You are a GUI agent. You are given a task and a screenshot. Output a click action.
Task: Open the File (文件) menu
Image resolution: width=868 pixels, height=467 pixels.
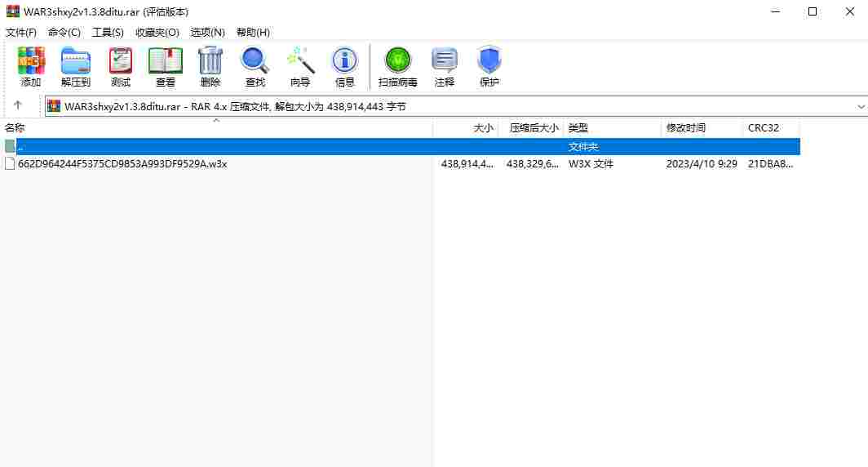coord(21,32)
